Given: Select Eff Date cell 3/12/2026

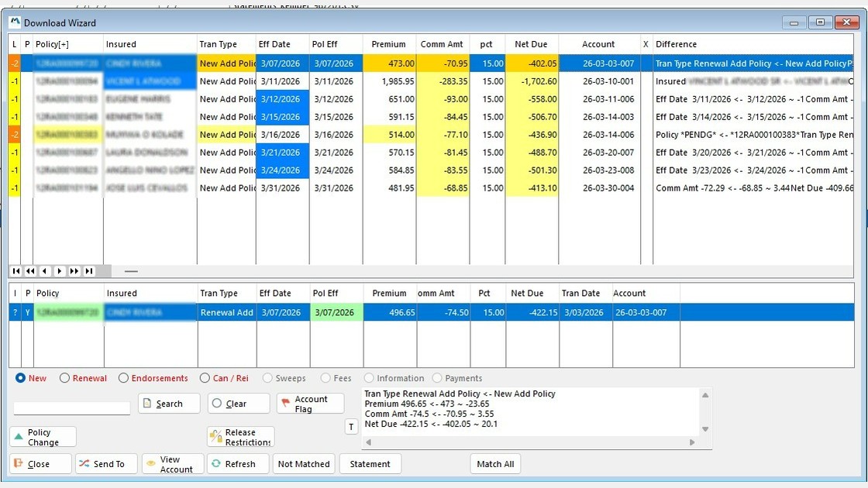Looking at the screenshot, I should coord(282,99).
